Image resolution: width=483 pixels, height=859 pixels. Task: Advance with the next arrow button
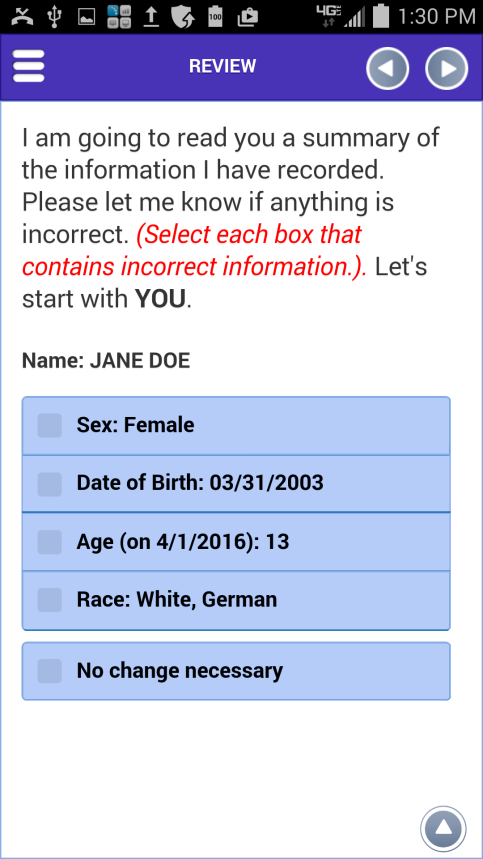click(x=447, y=68)
